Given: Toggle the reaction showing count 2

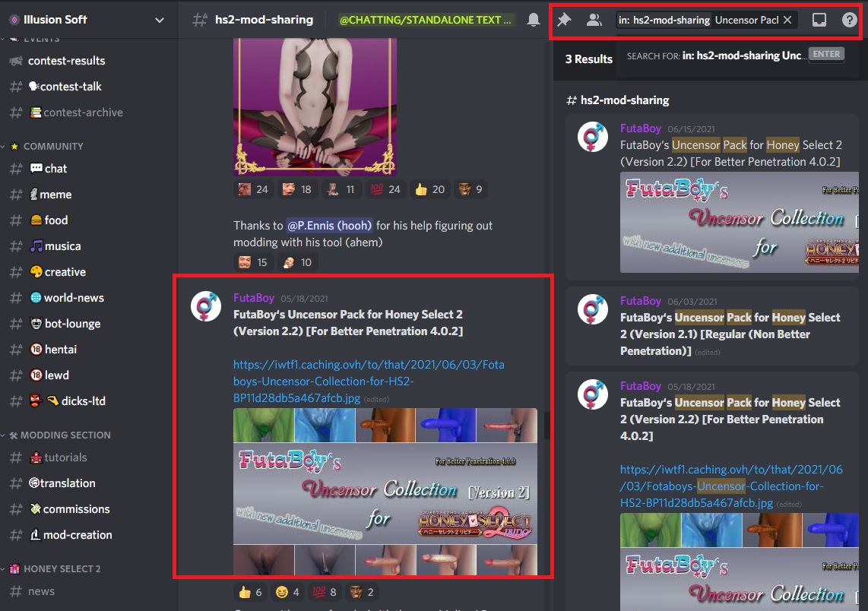Looking at the screenshot, I should 362,592.
